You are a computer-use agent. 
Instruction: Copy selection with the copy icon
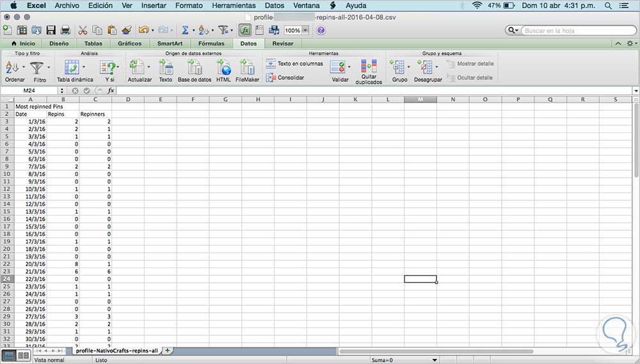click(97, 30)
